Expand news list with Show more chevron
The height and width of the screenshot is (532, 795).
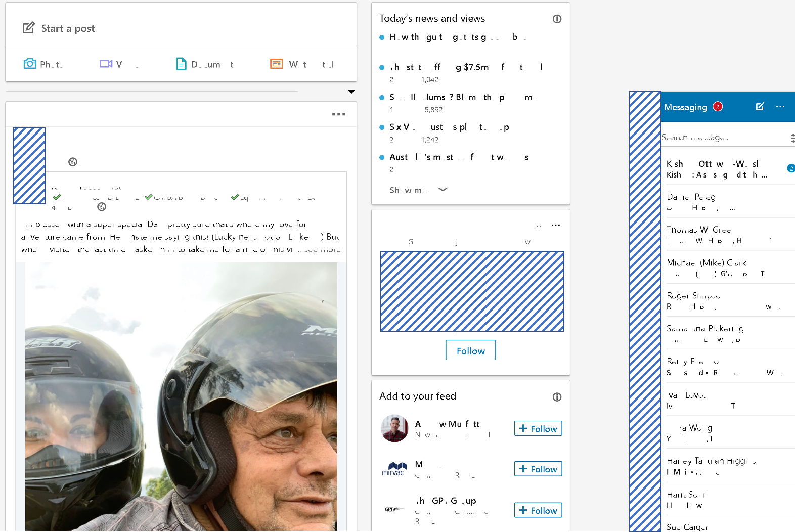443,190
